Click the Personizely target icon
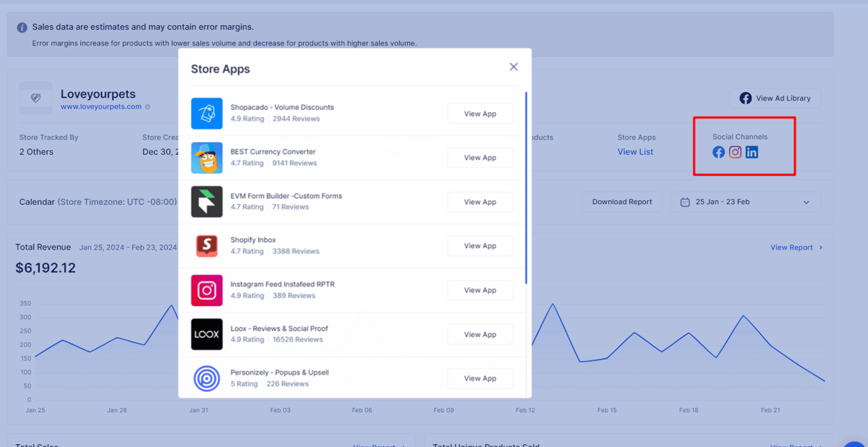868x447 pixels. [x=207, y=378]
